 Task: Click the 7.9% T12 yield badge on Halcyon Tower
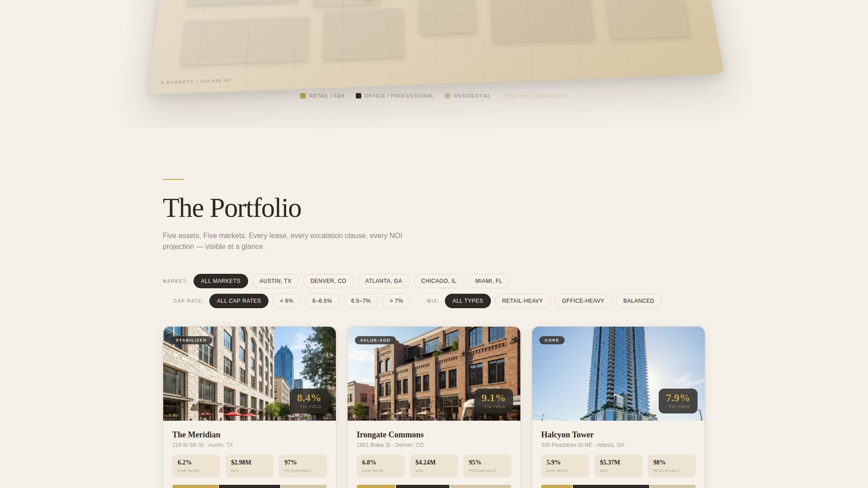[678, 401]
